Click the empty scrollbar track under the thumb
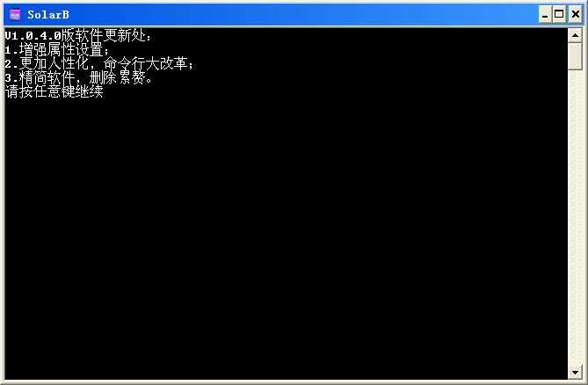Image resolution: width=588 pixels, height=385 pixels. pyautogui.click(x=575, y=217)
